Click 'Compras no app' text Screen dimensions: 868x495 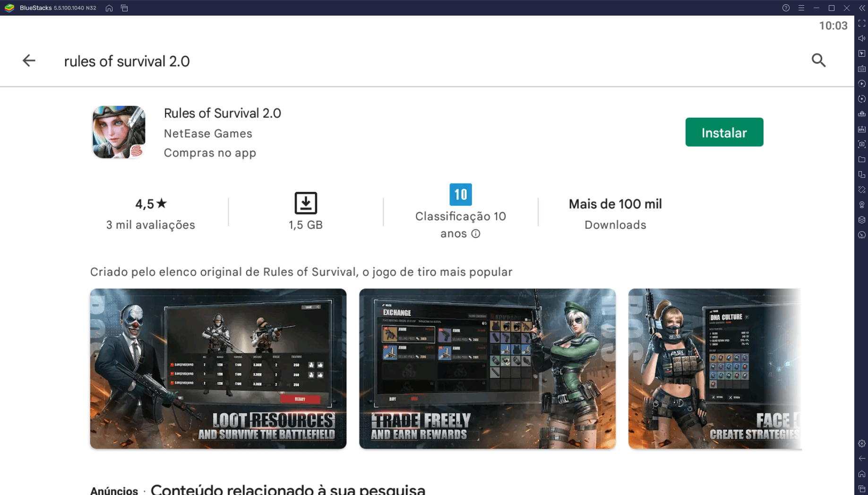coord(210,153)
